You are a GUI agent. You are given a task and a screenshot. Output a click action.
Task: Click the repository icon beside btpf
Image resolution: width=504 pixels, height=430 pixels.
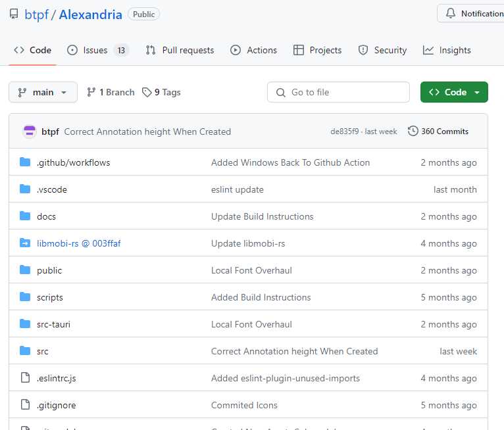14,14
